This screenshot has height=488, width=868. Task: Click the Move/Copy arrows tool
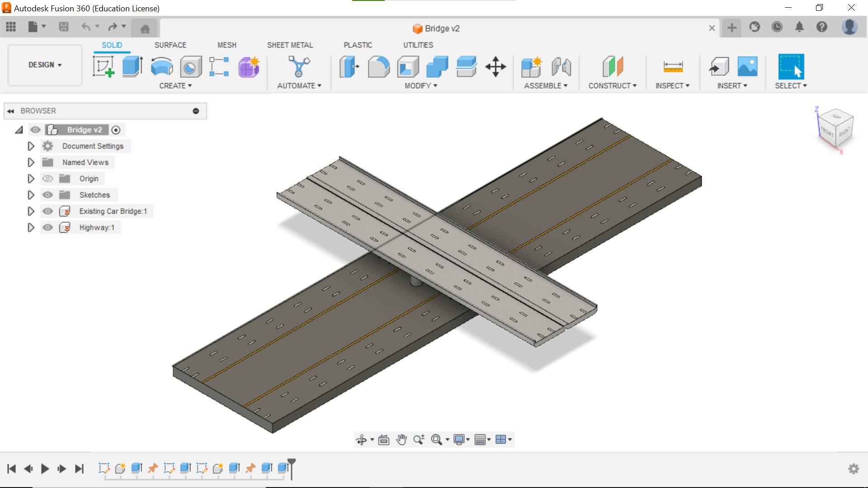click(495, 66)
